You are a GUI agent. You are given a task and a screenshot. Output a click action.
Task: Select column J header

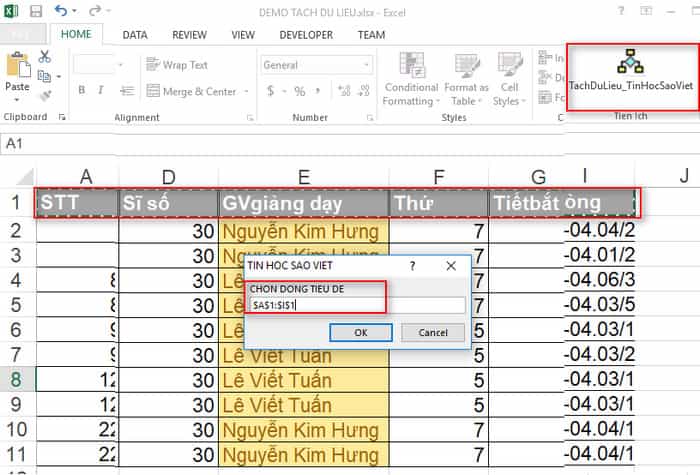[683, 176]
